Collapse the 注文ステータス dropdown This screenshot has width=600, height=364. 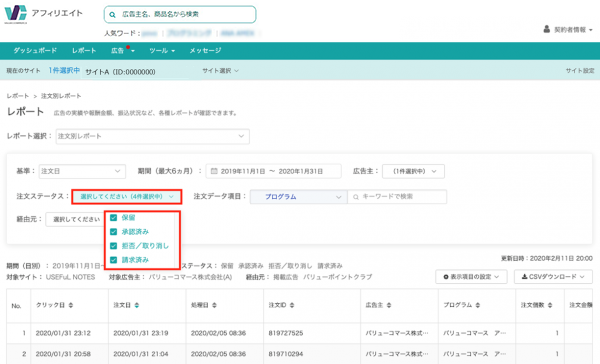(127, 197)
